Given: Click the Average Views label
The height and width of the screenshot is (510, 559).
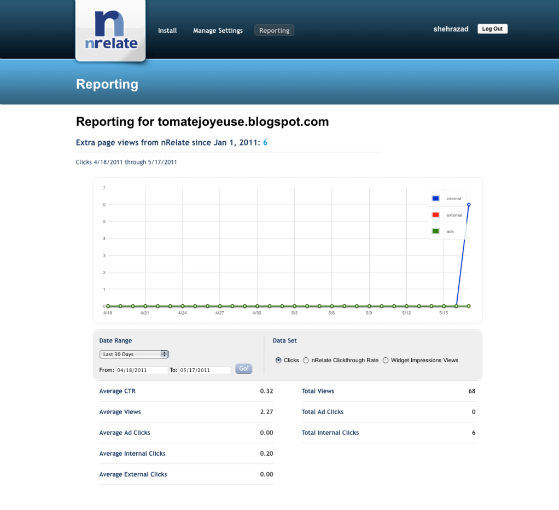Looking at the screenshot, I should coord(120,412).
